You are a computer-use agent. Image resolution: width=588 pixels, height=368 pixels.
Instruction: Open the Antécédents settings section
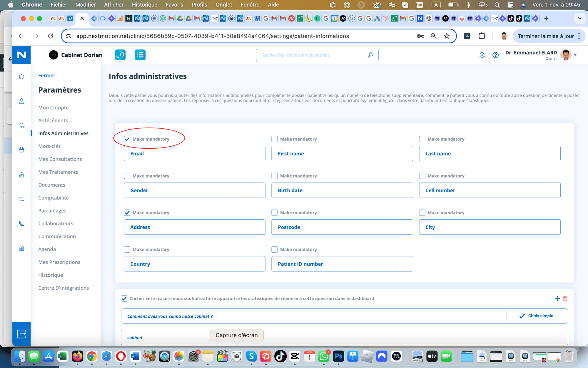point(53,120)
